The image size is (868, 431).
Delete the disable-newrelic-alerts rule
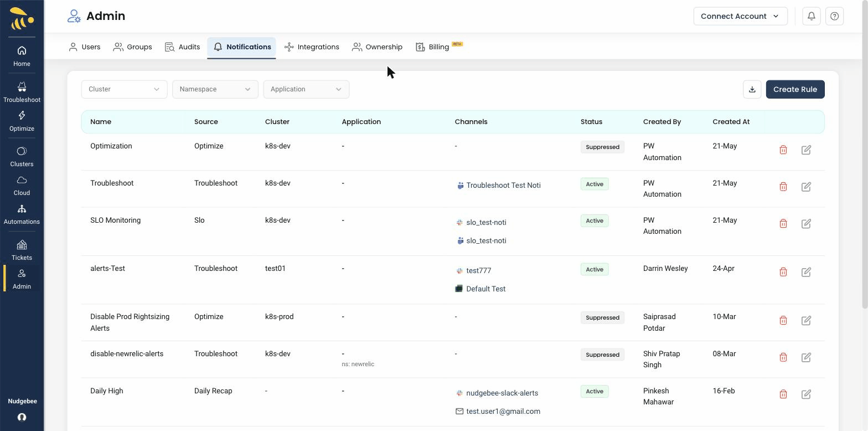(x=783, y=357)
